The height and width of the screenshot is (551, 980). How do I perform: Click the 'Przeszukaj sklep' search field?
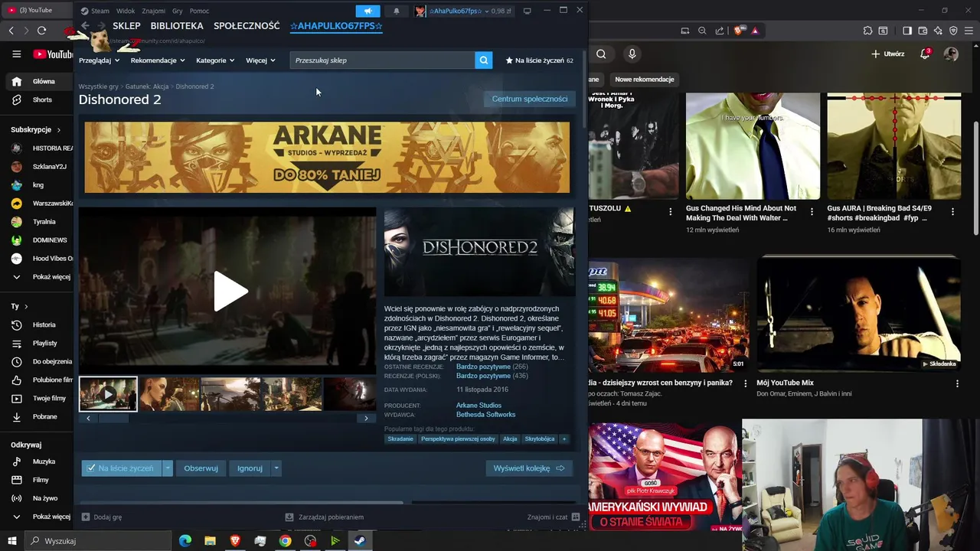pyautogui.click(x=382, y=60)
